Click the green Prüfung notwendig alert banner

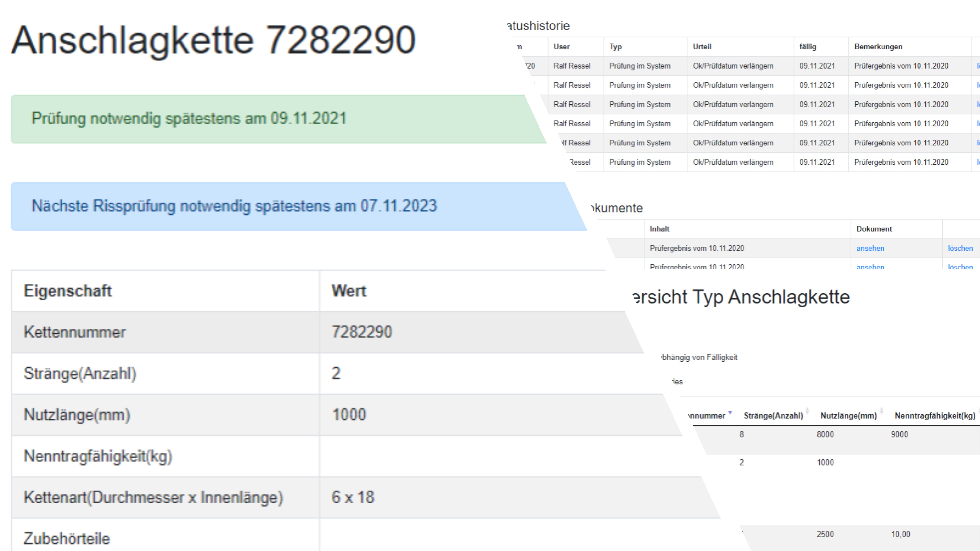click(x=266, y=119)
